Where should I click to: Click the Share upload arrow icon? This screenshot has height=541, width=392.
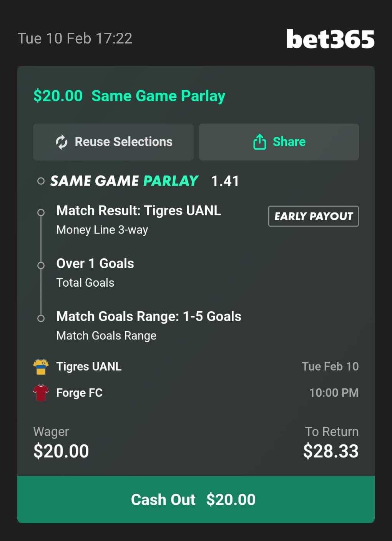[x=260, y=142]
